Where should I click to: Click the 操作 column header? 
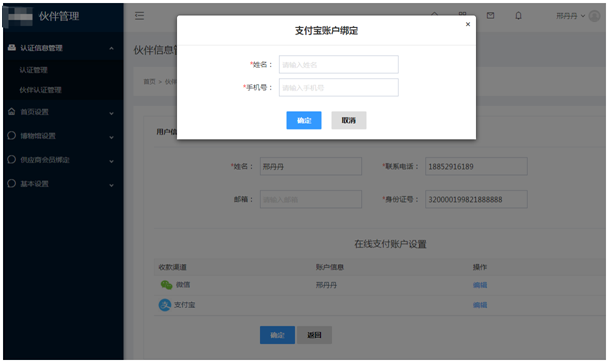click(x=480, y=267)
